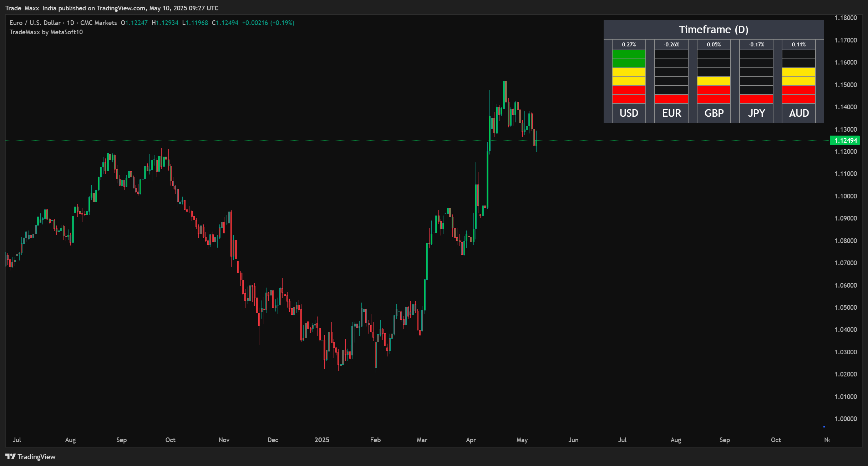This screenshot has height=466, width=868.
Task: Click the 0.27% value above USD
Action: pyautogui.click(x=629, y=44)
